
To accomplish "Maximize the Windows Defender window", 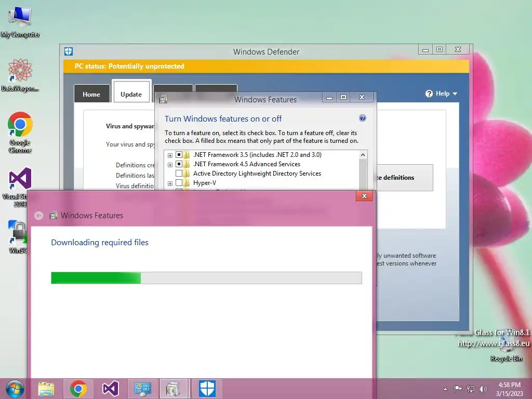I will tap(440, 49).
